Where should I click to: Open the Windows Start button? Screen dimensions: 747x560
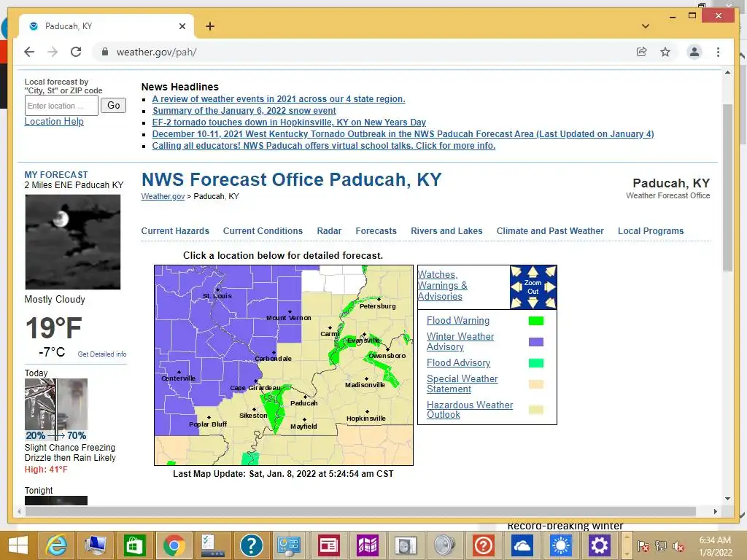click(x=18, y=545)
